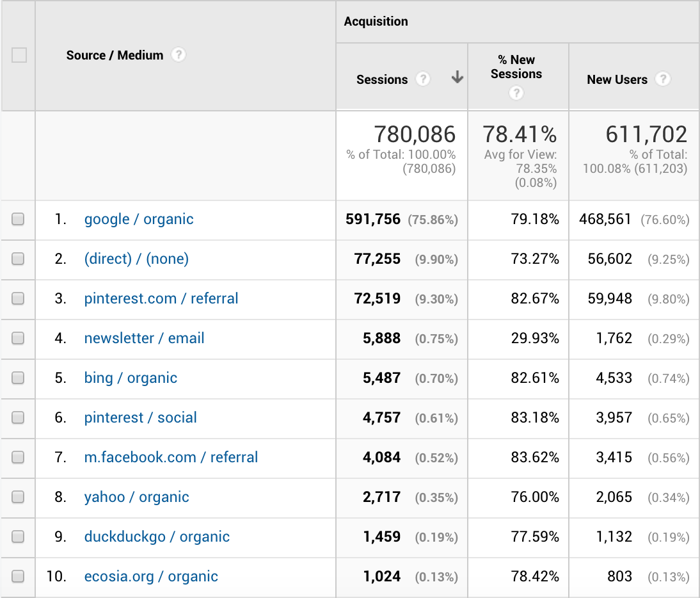
Task: Select sessions value 2,717
Action: [382, 497]
